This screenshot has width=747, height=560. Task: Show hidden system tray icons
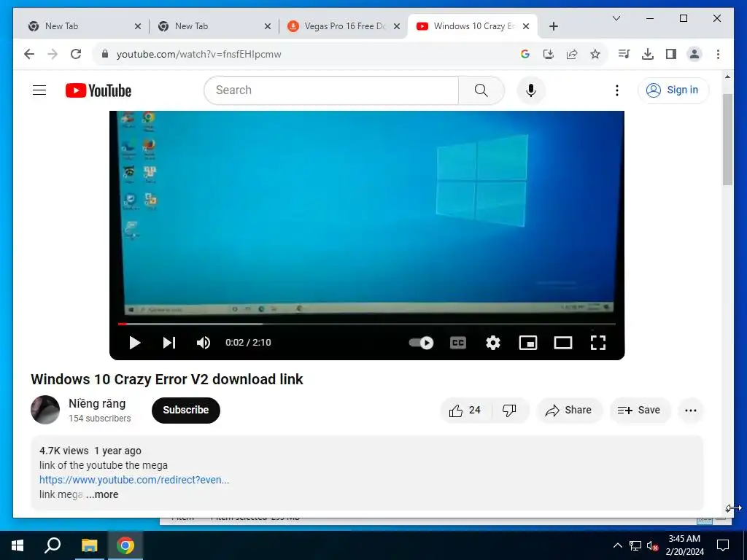[x=617, y=545]
